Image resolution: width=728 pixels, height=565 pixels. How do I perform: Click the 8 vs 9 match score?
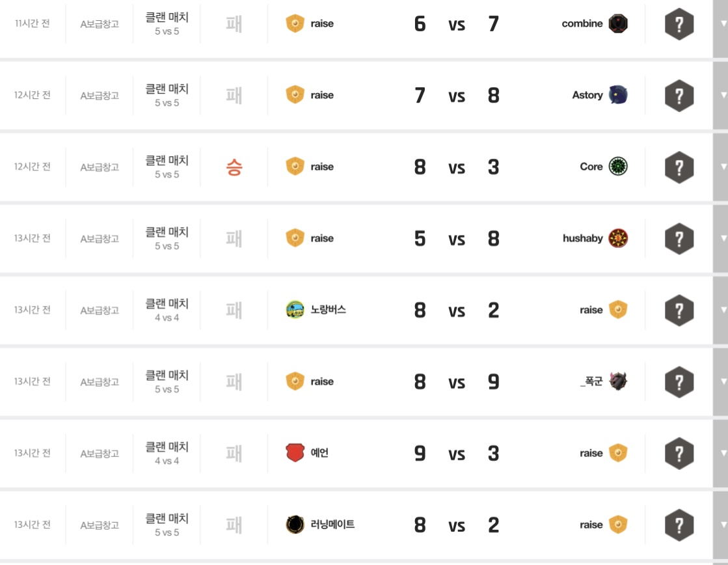tap(456, 382)
